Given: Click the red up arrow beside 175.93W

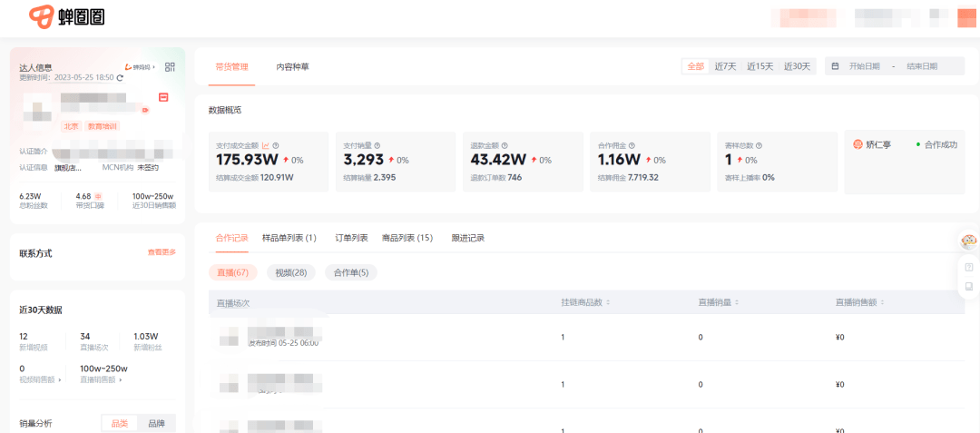Looking at the screenshot, I should pyautogui.click(x=285, y=160).
